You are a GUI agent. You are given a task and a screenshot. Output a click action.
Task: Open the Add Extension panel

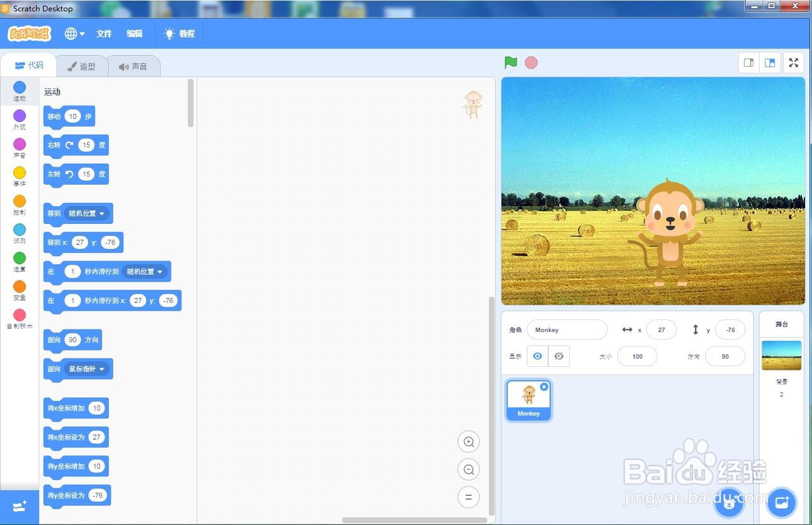[19, 506]
